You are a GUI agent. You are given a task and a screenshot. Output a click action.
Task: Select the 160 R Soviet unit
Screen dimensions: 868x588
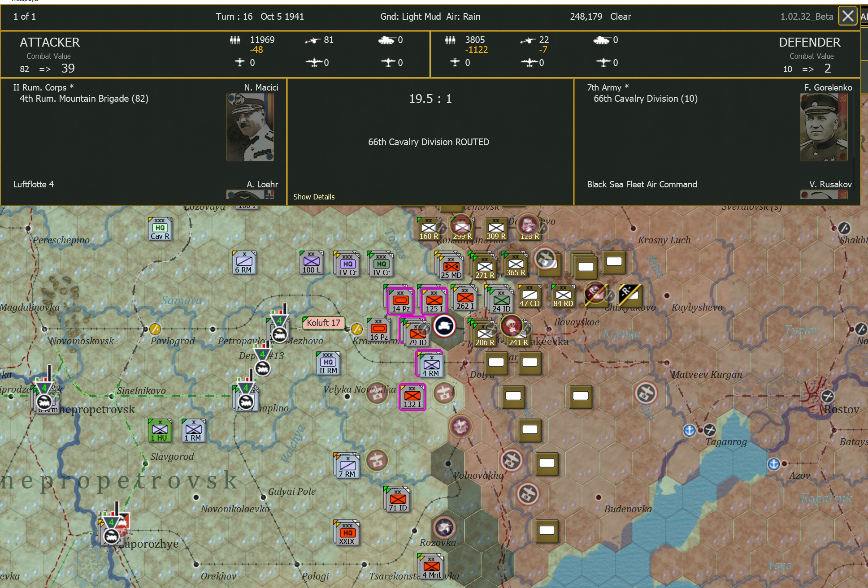click(429, 229)
